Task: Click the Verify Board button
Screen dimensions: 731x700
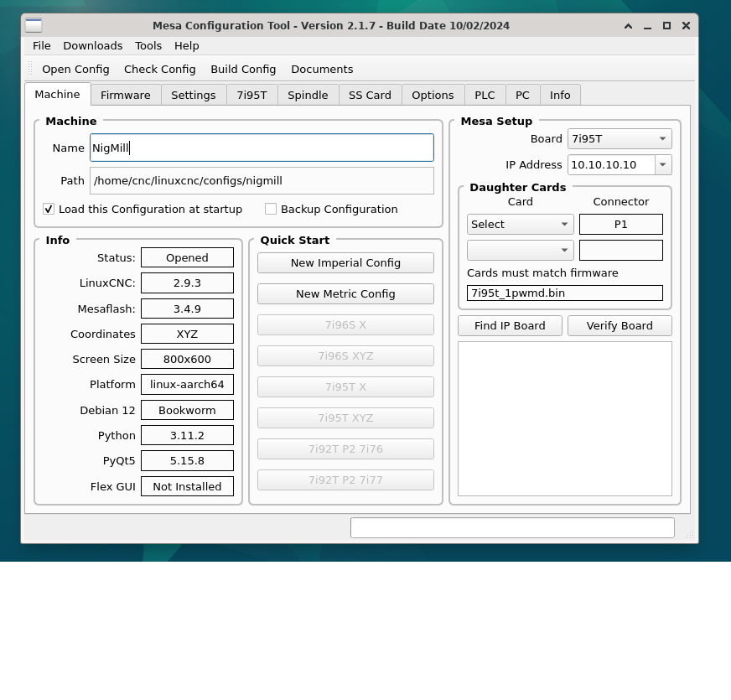Action: [620, 325]
